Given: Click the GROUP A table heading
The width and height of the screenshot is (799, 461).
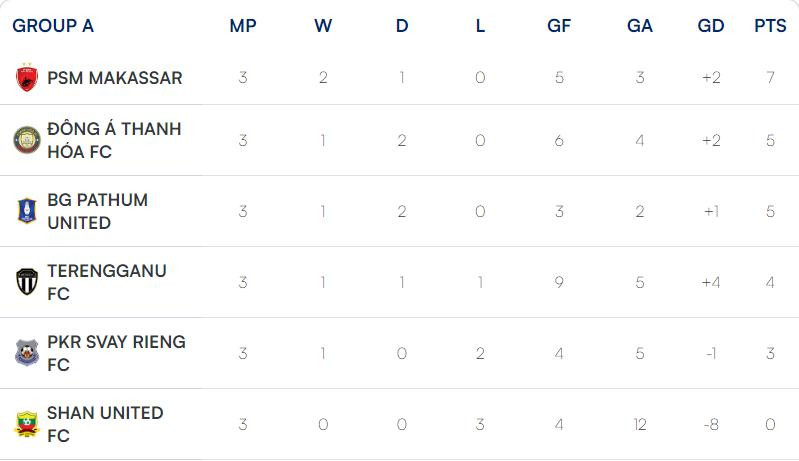Looking at the screenshot, I should click(x=53, y=26).
